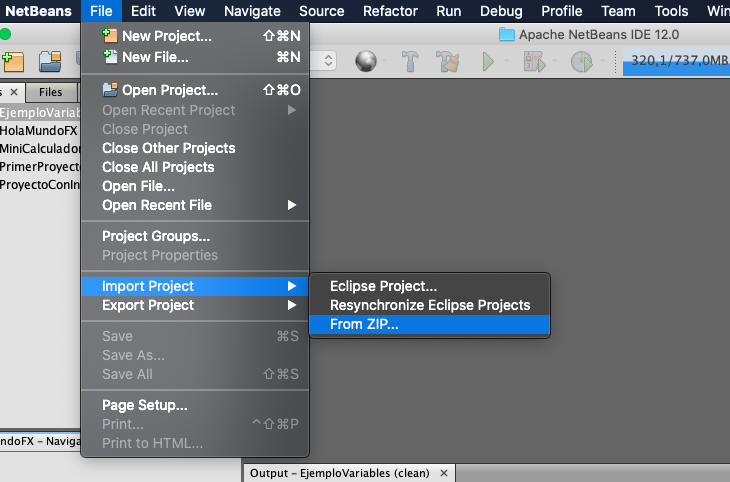Click the Open Project toolbar icon

pos(50,62)
